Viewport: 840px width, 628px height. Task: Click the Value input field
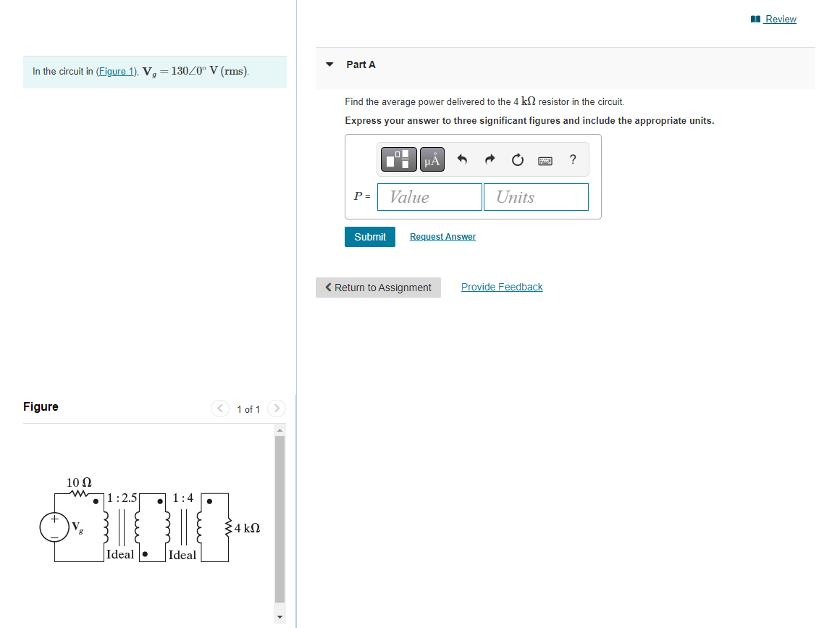tap(429, 196)
